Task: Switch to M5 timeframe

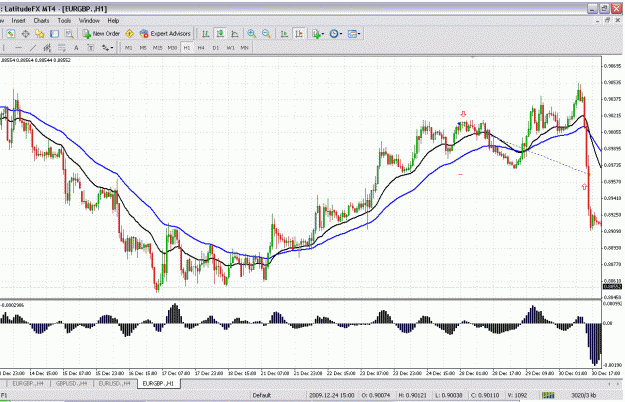Action: click(143, 48)
